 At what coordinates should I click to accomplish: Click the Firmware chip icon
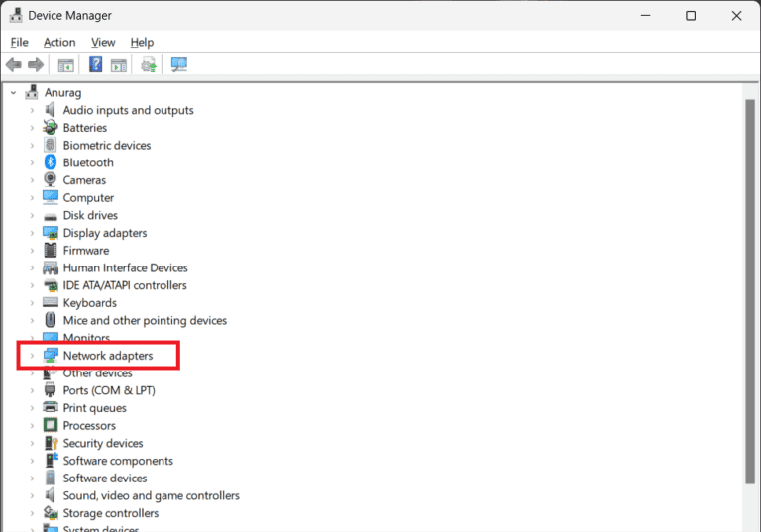pos(50,250)
